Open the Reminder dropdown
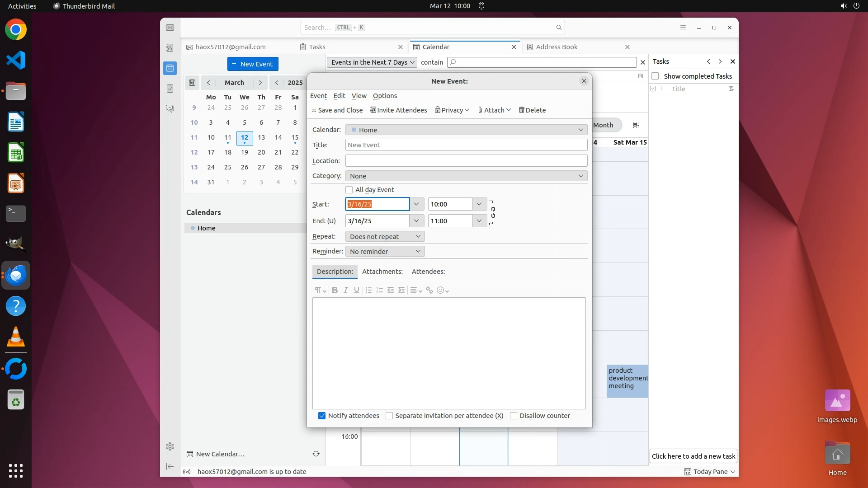 point(385,251)
